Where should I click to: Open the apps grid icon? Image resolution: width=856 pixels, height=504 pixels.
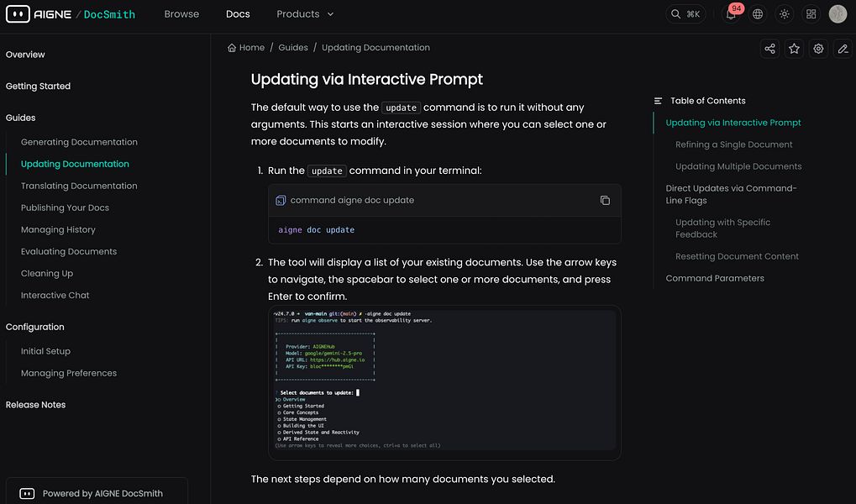point(811,14)
